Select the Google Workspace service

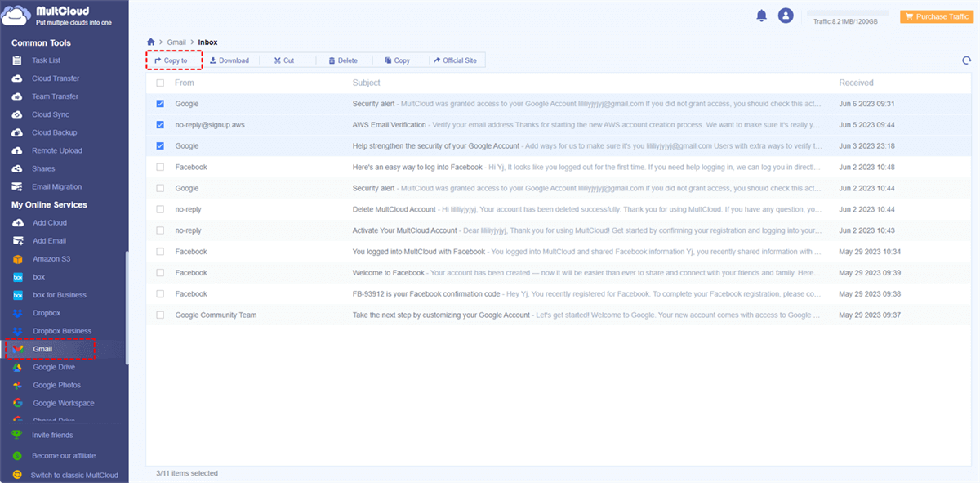[63, 403]
